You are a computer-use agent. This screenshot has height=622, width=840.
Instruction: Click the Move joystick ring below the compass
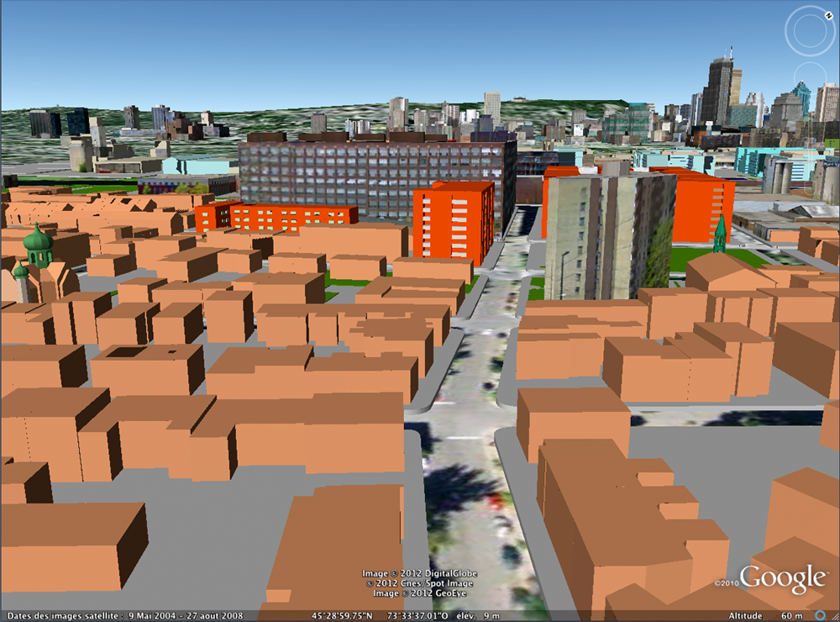click(810, 80)
